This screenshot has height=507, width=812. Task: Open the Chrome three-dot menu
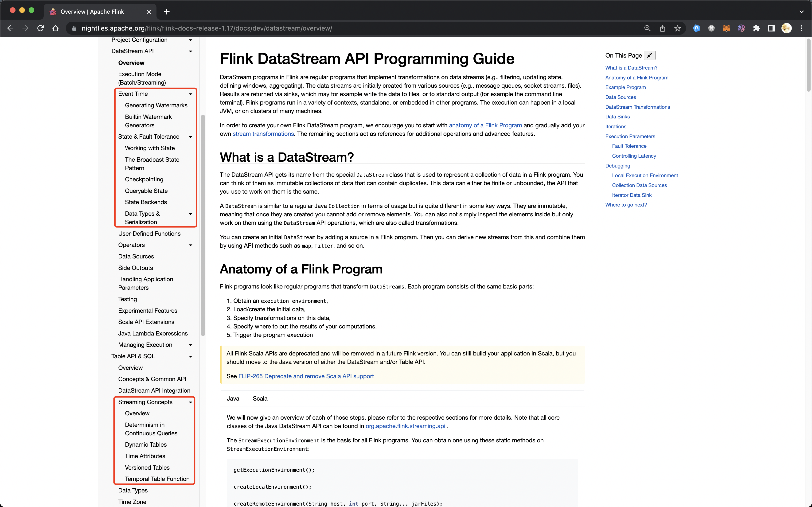tap(802, 28)
